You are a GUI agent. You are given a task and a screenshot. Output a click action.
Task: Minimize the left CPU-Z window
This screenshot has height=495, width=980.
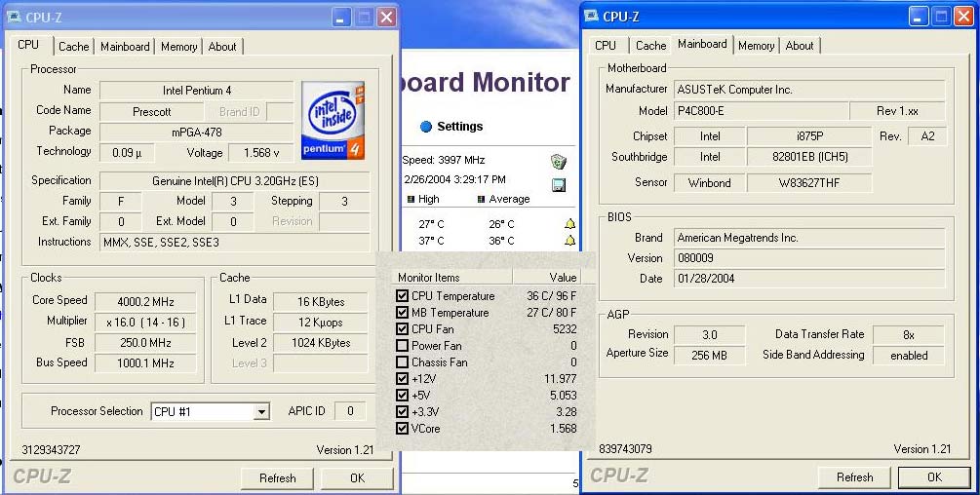pos(340,17)
